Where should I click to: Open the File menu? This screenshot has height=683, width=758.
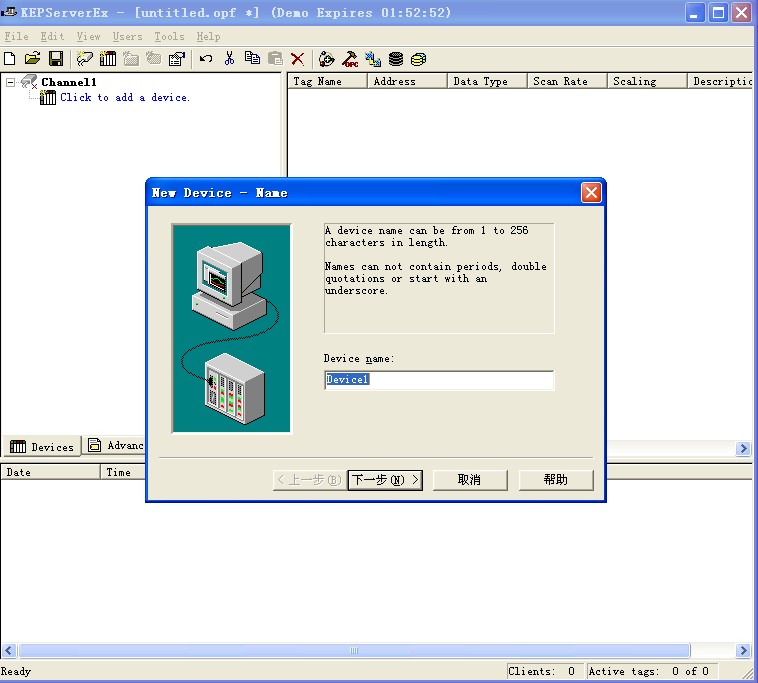[x=16, y=36]
